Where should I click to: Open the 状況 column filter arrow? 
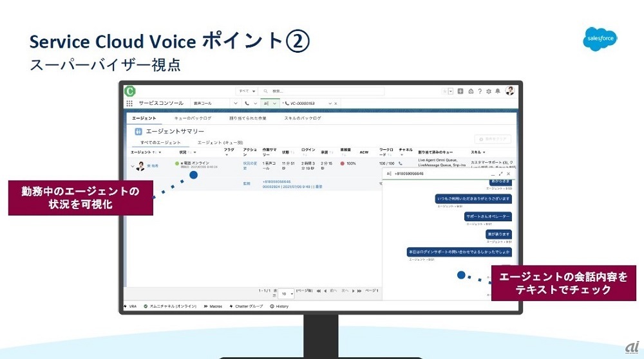coord(194,152)
